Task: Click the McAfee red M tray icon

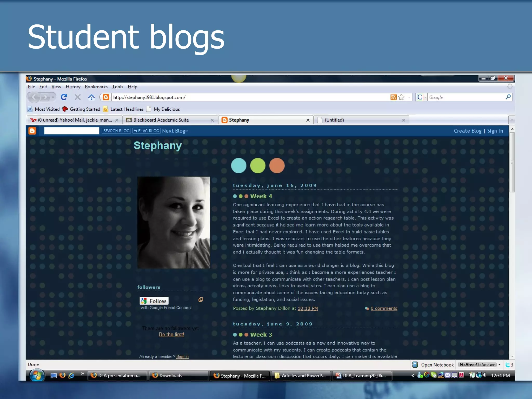Action: (461, 375)
